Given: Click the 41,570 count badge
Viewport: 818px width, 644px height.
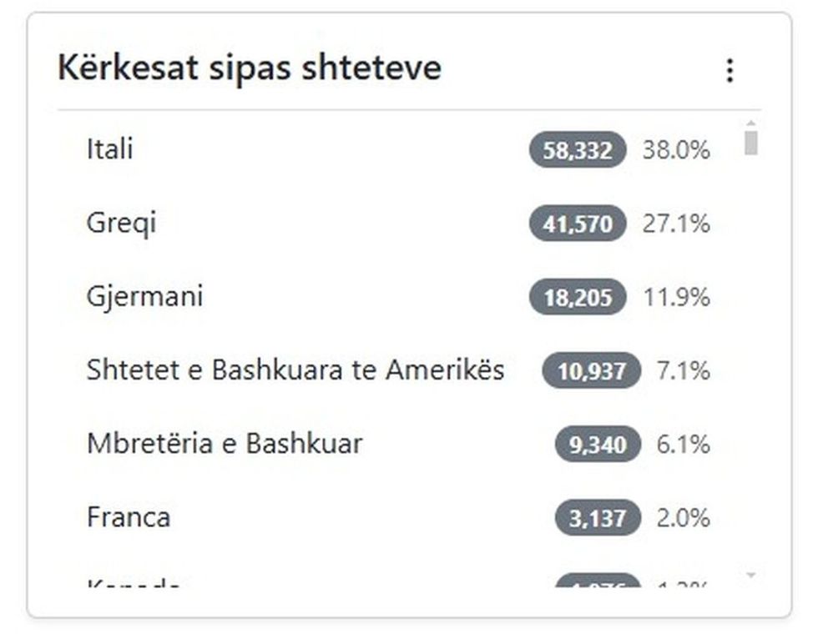Looking at the screenshot, I should (x=578, y=224).
